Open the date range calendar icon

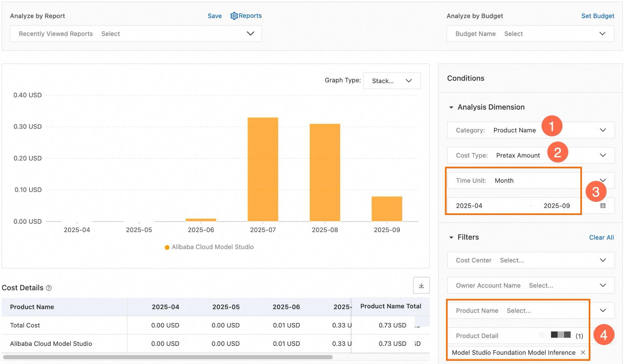[x=603, y=206]
